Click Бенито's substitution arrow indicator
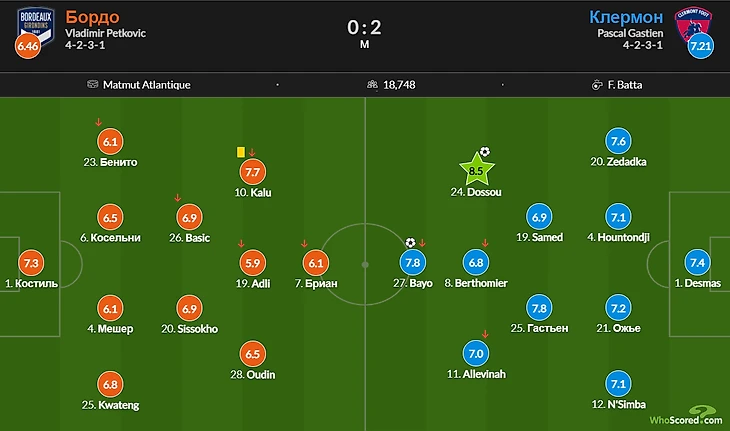This screenshot has height=431, width=730. pos(98,123)
